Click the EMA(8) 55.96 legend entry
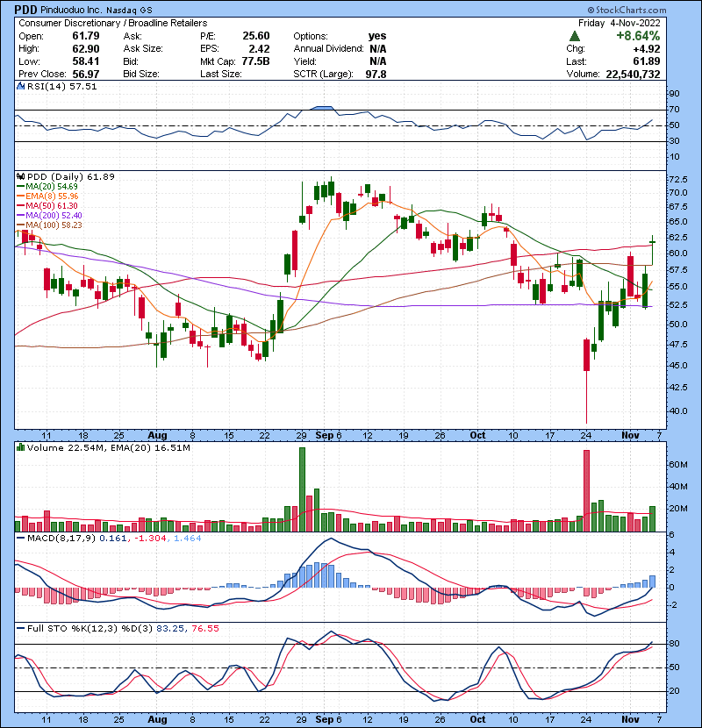702x728 pixels. tap(52, 196)
